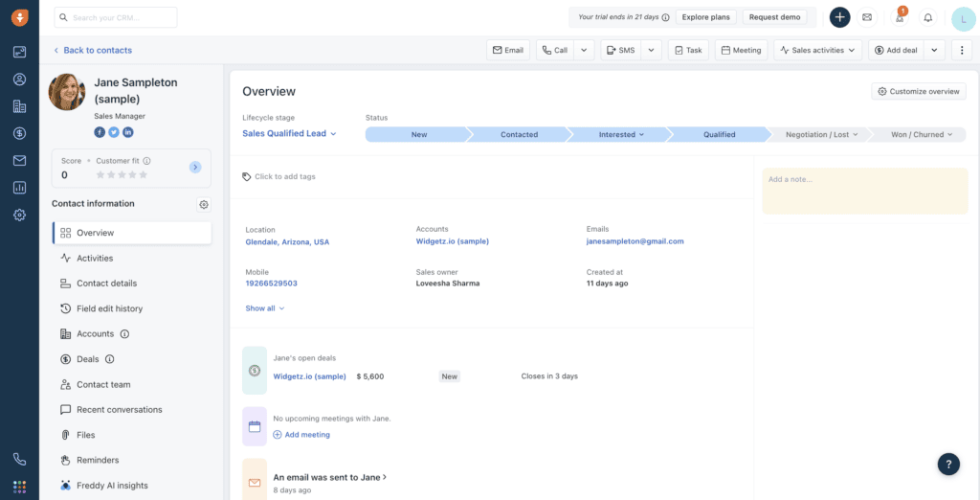This screenshot has height=500, width=980.
Task: Open the email envelope icon in the left sidebar
Action: coord(19,161)
